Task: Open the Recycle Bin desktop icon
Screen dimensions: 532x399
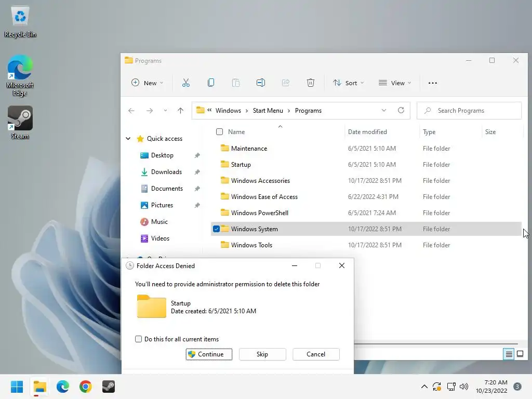Action: click(x=20, y=21)
